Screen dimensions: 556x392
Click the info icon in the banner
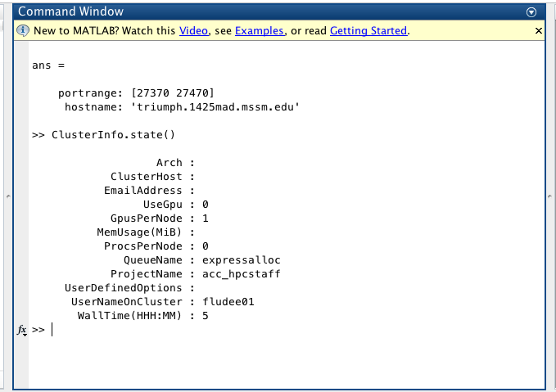click(x=24, y=31)
